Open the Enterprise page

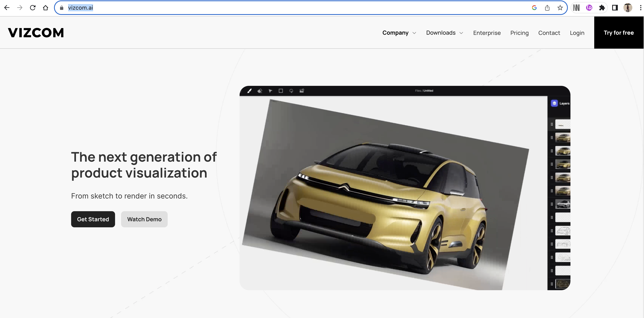(487, 33)
